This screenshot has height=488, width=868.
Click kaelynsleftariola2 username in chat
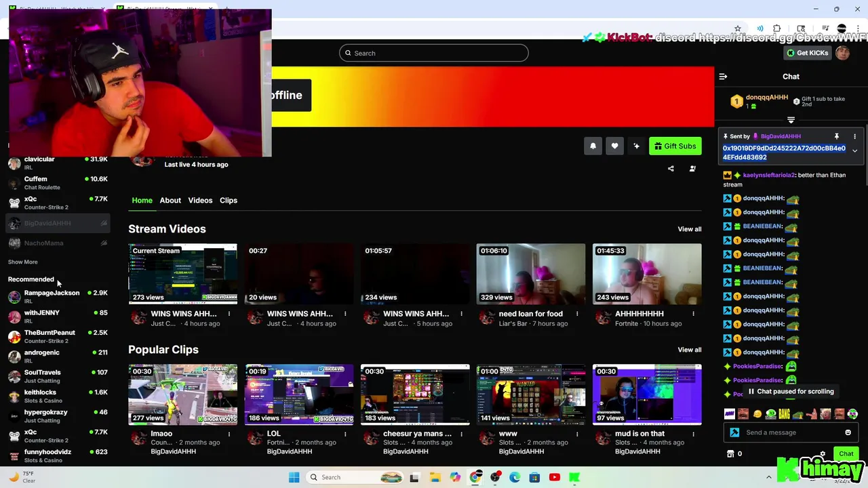(x=768, y=175)
